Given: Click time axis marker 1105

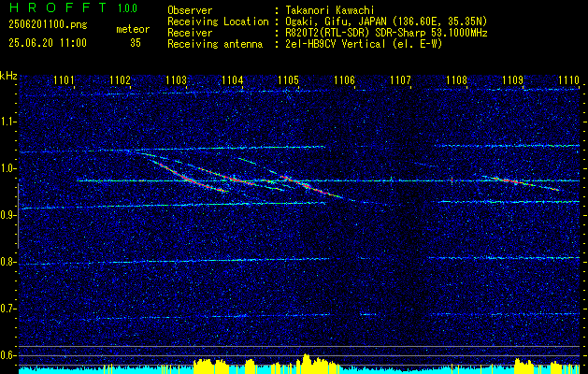Looking at the screenshot, I should click(x=288, y=79).
